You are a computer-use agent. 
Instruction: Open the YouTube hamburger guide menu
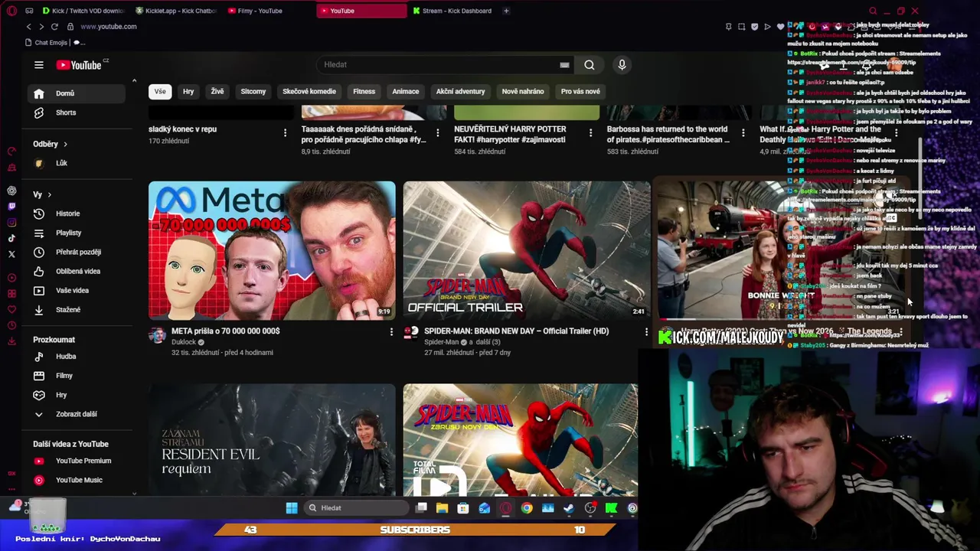pyautogui.click(x=38, y=65)
